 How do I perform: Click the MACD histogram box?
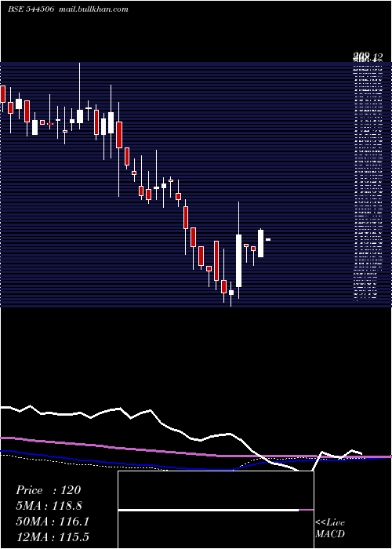click(x=216, y=510)
